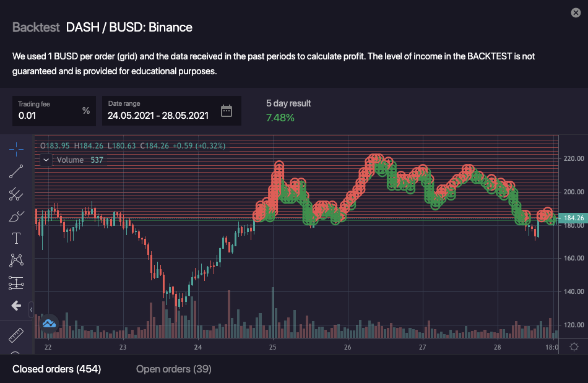Click the TradingView cloud logo

tap(49, 323)
